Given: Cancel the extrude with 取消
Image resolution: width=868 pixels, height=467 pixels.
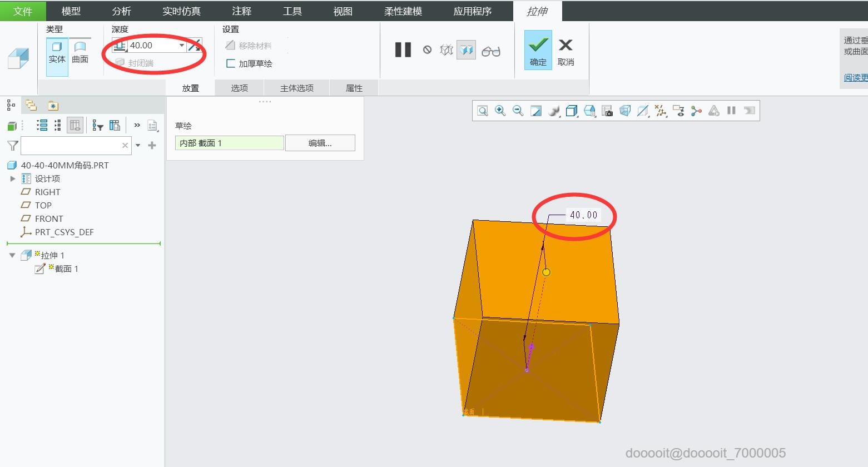Looking at the screenshot, I should 566,51.
